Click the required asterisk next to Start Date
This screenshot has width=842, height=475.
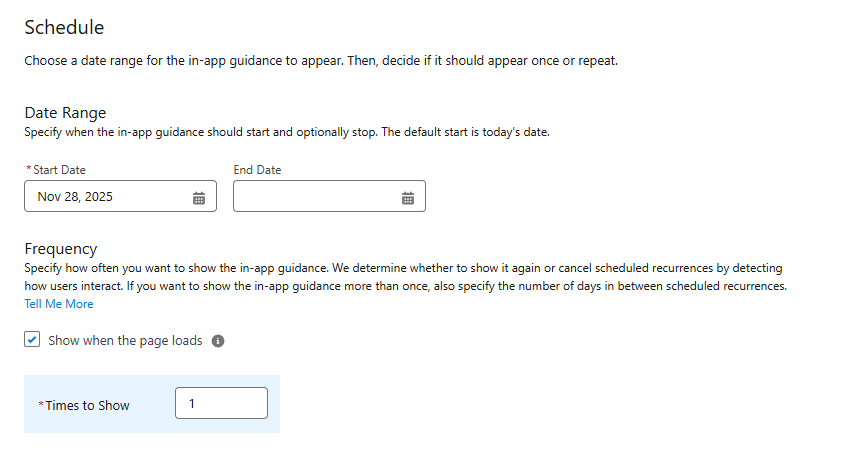28,170
